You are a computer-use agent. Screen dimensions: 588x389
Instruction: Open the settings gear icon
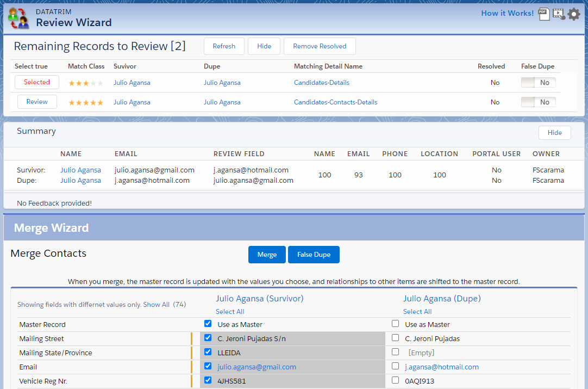tap(574, 14)
